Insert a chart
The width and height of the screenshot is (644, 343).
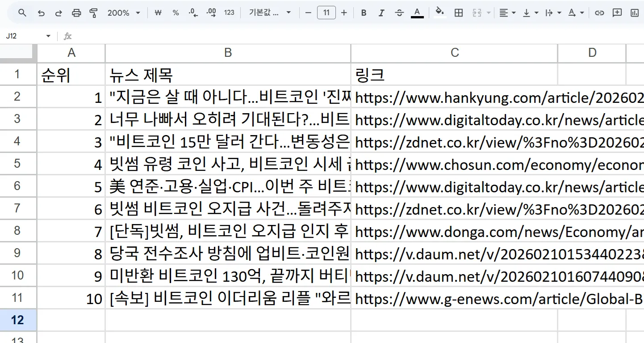point(635,13)
